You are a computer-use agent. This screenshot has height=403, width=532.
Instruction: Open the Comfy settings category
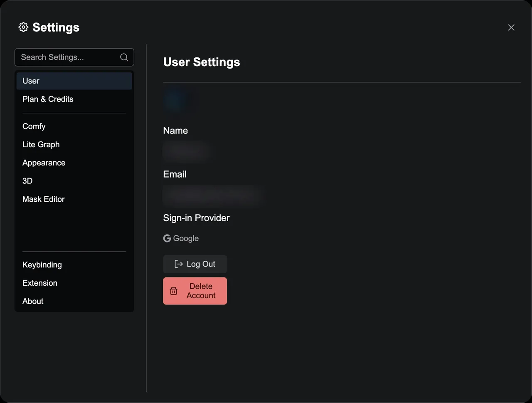tap(74, 126)
